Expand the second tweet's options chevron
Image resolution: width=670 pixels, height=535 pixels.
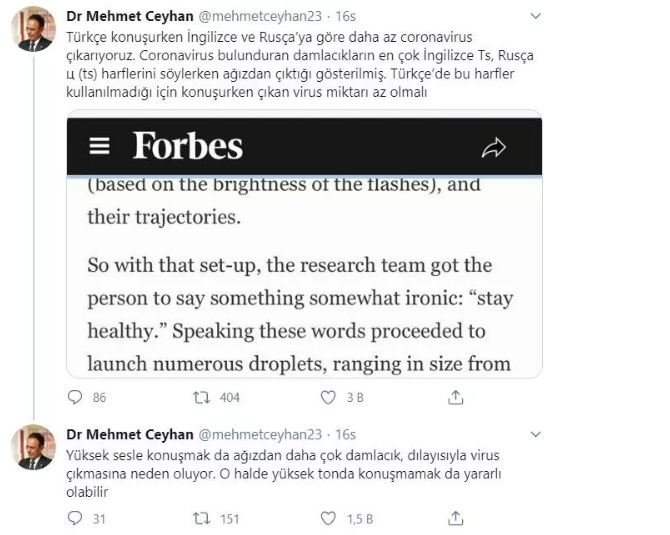(x=536, y=435)
